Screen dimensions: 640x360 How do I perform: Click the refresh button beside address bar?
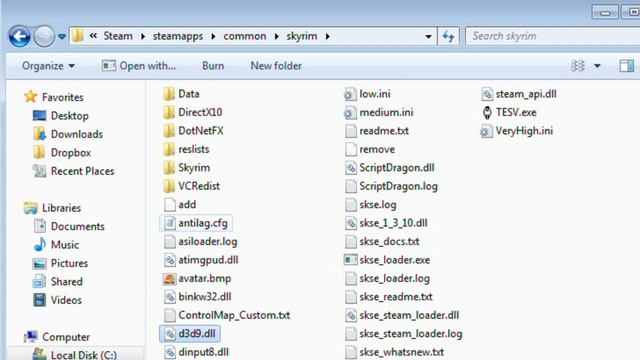pos(448,36)
